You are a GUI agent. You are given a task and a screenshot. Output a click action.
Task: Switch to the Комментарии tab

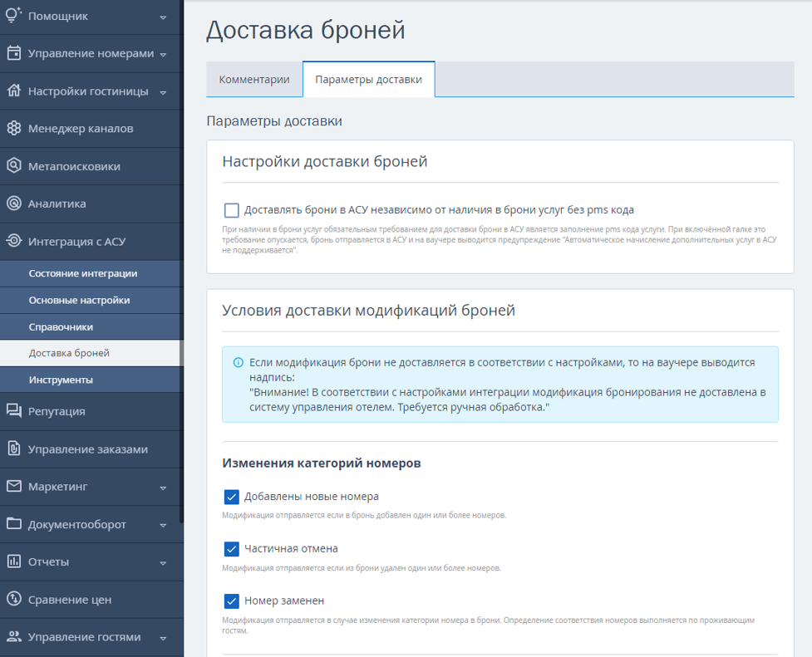(x=254, y=79)
